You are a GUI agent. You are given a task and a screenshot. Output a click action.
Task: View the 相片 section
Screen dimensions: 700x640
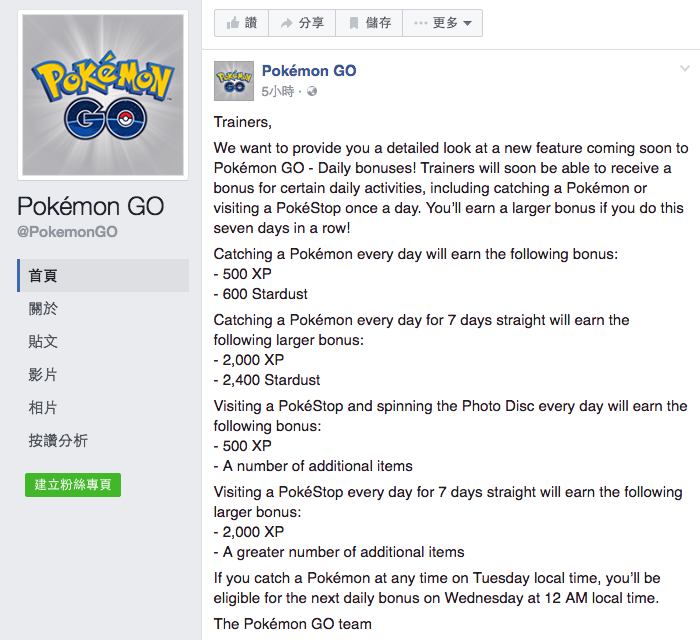[43, 408]
